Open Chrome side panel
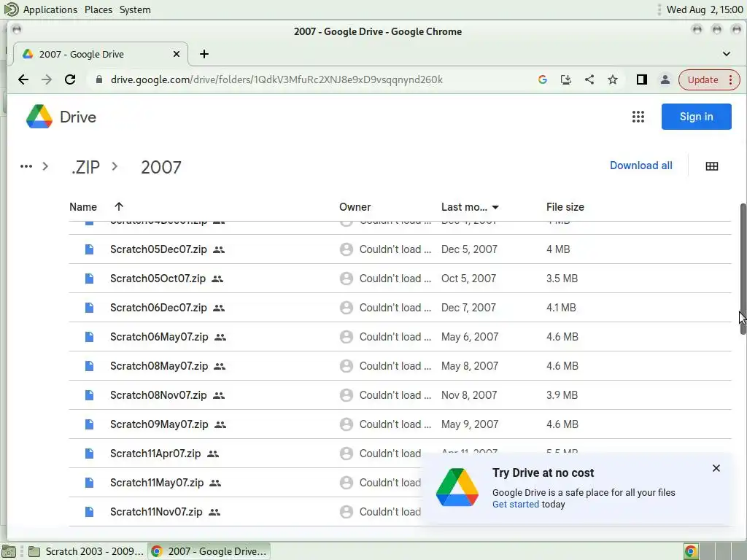The width and height of the screenshot is (747, 560). 641,79
